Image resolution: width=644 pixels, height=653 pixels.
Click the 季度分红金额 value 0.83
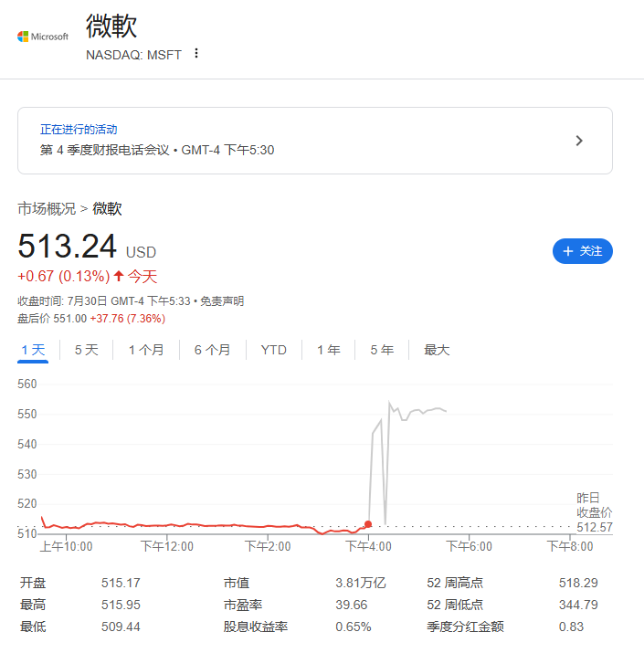(571, 627)
